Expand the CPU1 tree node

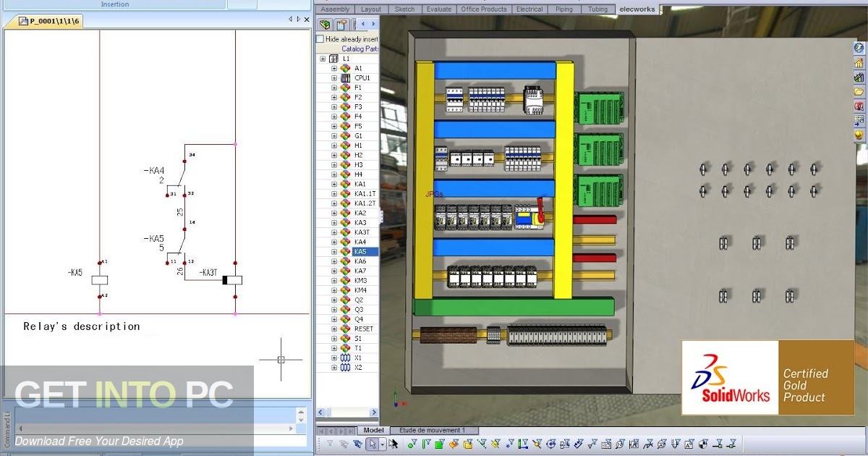pyautogui.click(x=334, y=78)
